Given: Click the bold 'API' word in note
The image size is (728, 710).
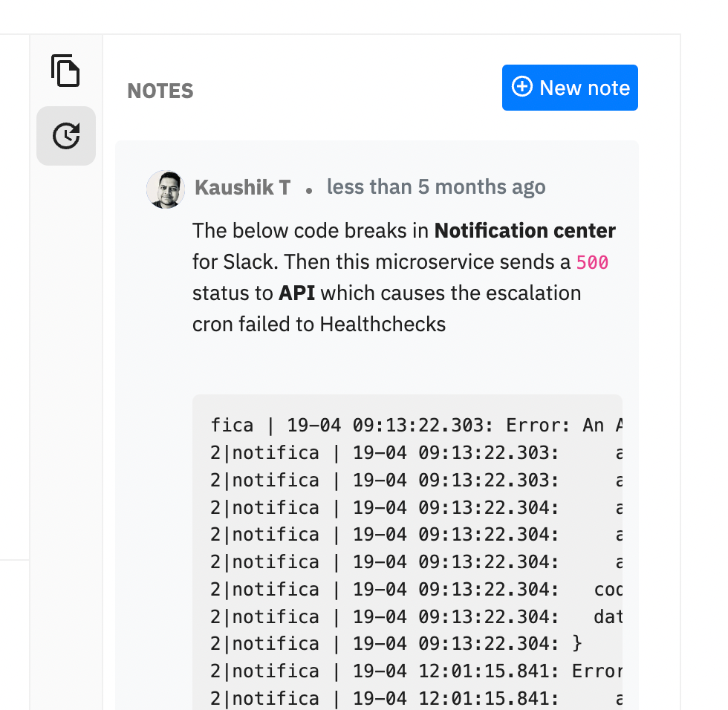Looking at the screenshot, I should pyautogui.click(x=296, y=293).
